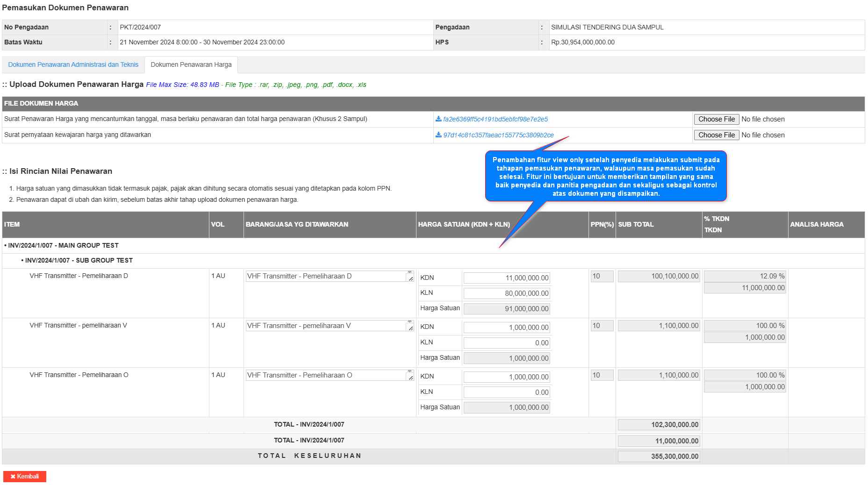Select the Dokumen Penawaran Harga tab
Screen dimensions: 868x485
point(191,64)
